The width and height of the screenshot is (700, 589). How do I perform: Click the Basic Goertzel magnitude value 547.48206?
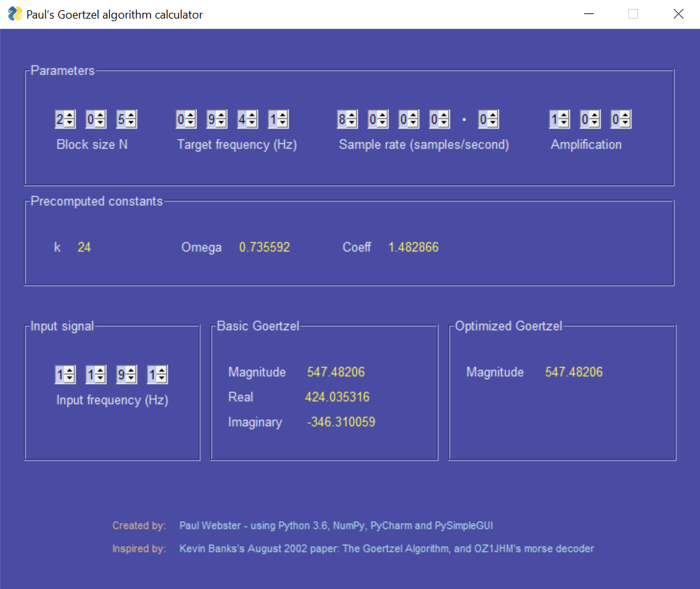(336, 372)
